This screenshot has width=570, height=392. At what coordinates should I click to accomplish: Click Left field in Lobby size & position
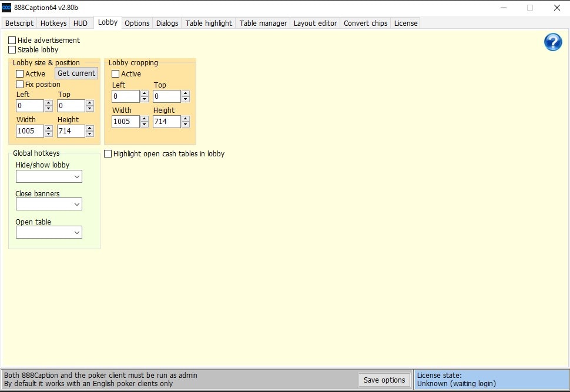30,106
